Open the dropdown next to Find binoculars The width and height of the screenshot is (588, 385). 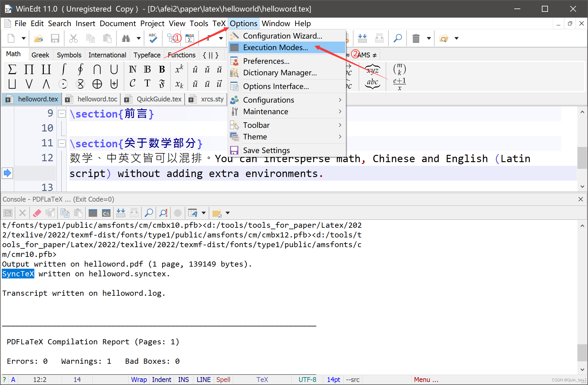[138, 38]
